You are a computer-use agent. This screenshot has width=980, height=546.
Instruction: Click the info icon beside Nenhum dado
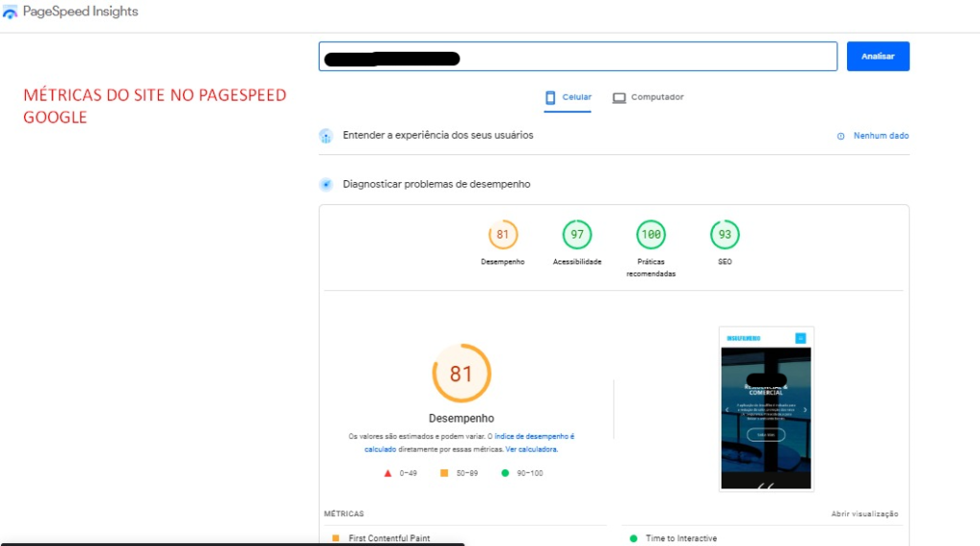840,136
